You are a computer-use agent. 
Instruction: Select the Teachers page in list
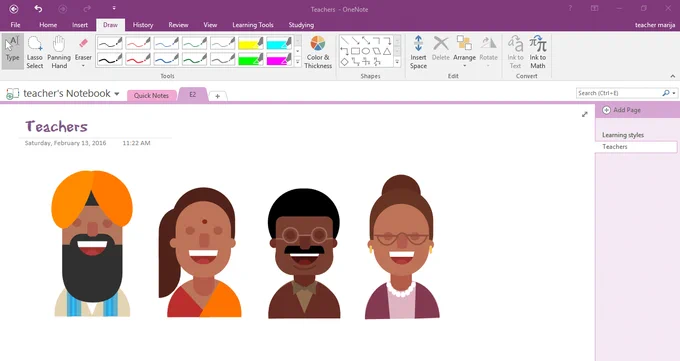point(636,147)
